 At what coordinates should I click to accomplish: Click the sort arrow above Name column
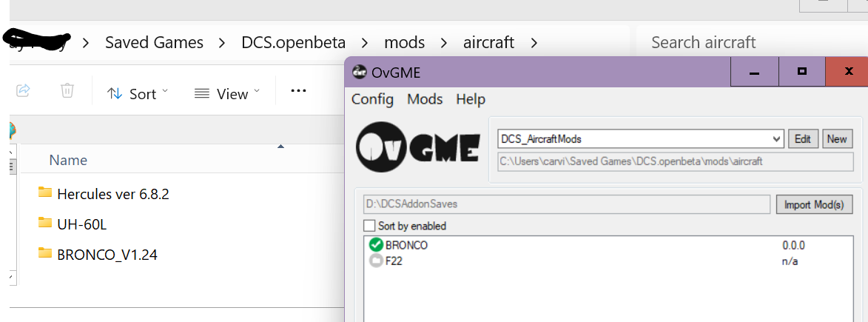point(280,147)
